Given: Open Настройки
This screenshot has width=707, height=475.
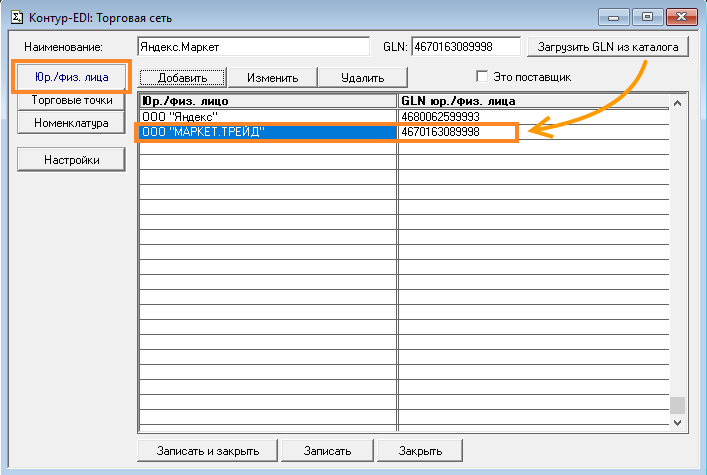Looking at the screenshot, I should [x=71, y=160].
